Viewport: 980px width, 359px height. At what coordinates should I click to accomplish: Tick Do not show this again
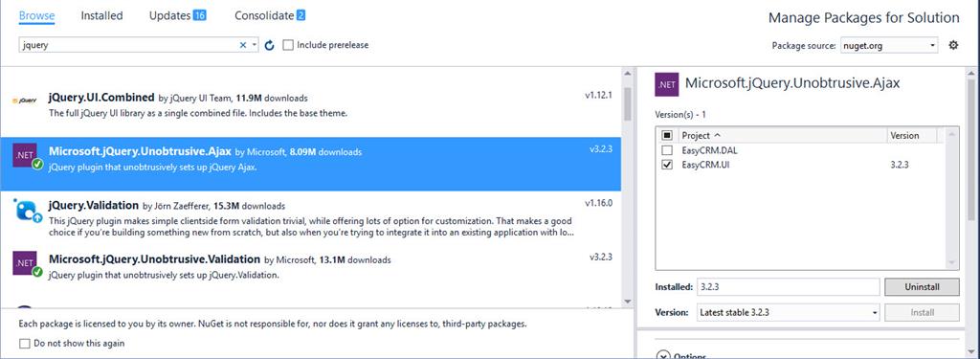click(24, 344)
